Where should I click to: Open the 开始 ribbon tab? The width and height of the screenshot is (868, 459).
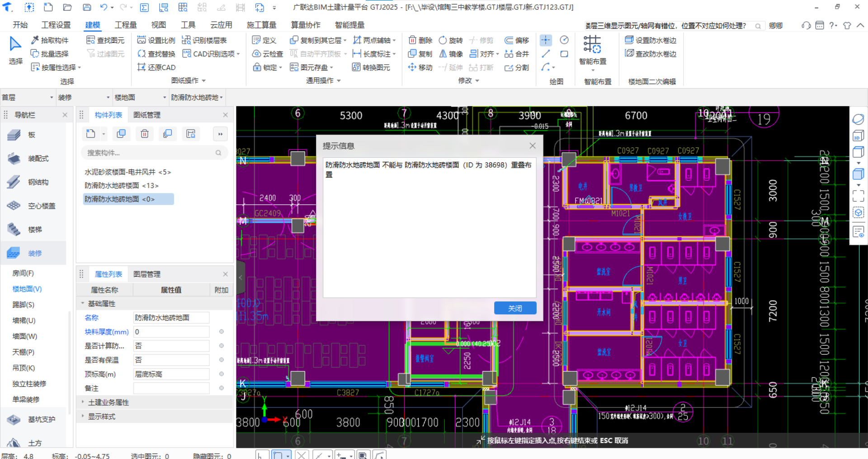tap(20, 25)
